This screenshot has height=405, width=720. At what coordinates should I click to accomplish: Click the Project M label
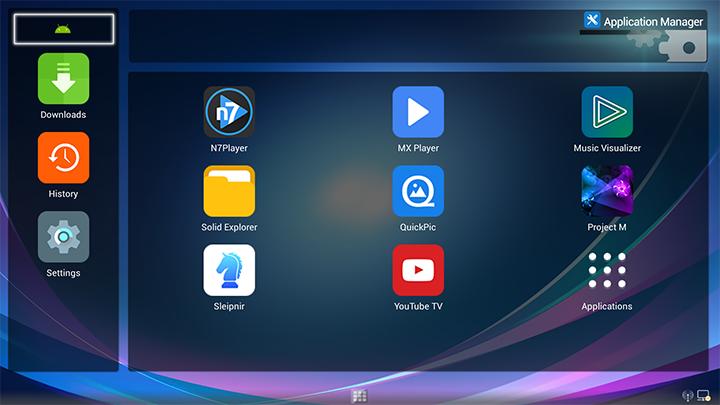607,227
